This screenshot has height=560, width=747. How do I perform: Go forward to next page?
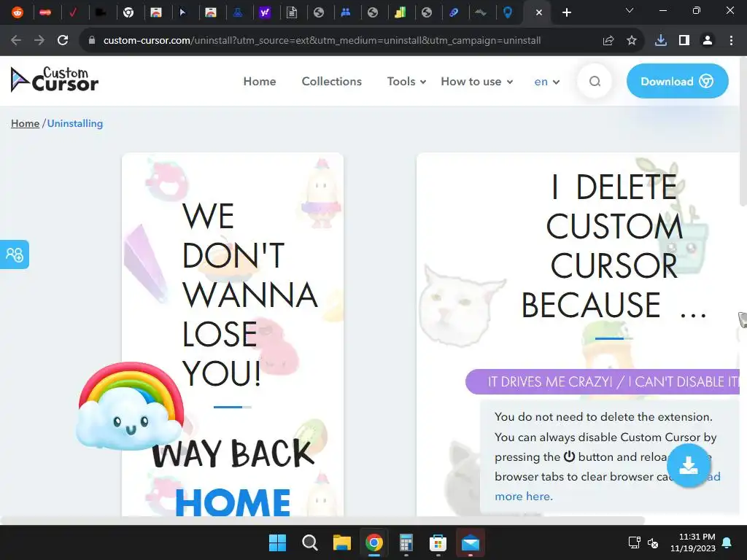(x=39, y=41)
